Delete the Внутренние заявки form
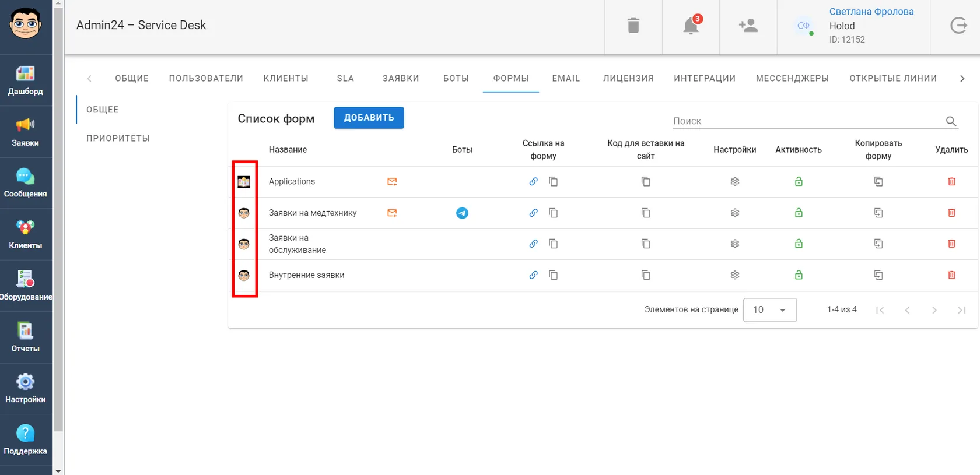The image size is (980, 475). point(951,275)
